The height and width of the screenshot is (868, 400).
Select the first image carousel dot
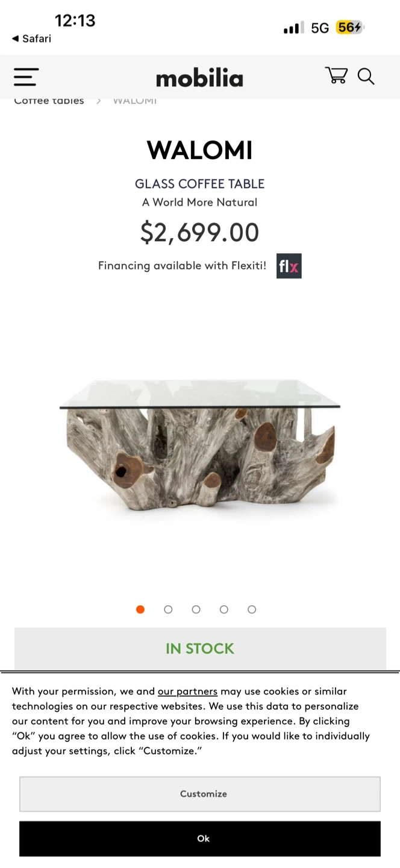coord(140,609)
